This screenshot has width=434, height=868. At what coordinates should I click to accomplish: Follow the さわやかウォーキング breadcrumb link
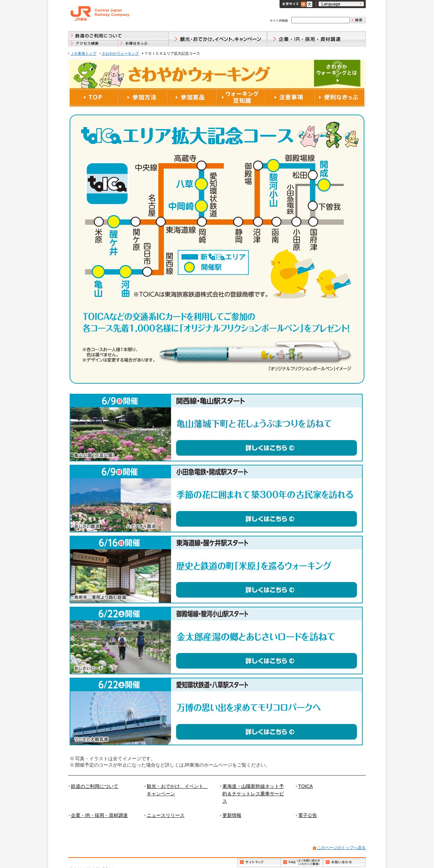(120, 53)
